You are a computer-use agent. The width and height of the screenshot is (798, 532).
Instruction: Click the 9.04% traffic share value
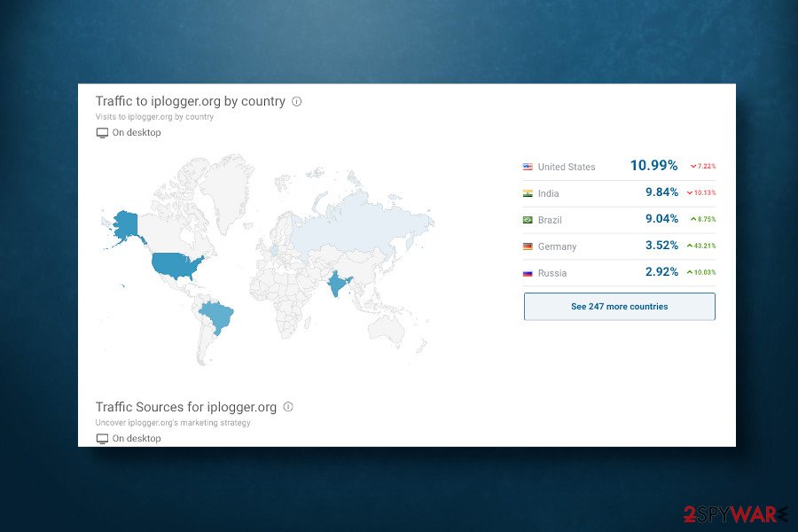pos(661,219)
